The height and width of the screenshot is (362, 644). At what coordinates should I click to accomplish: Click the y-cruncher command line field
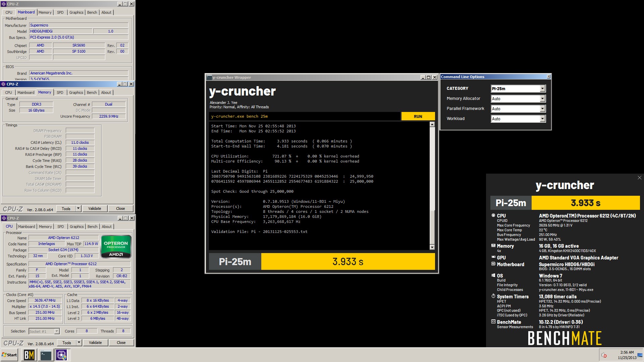(305, 116)
